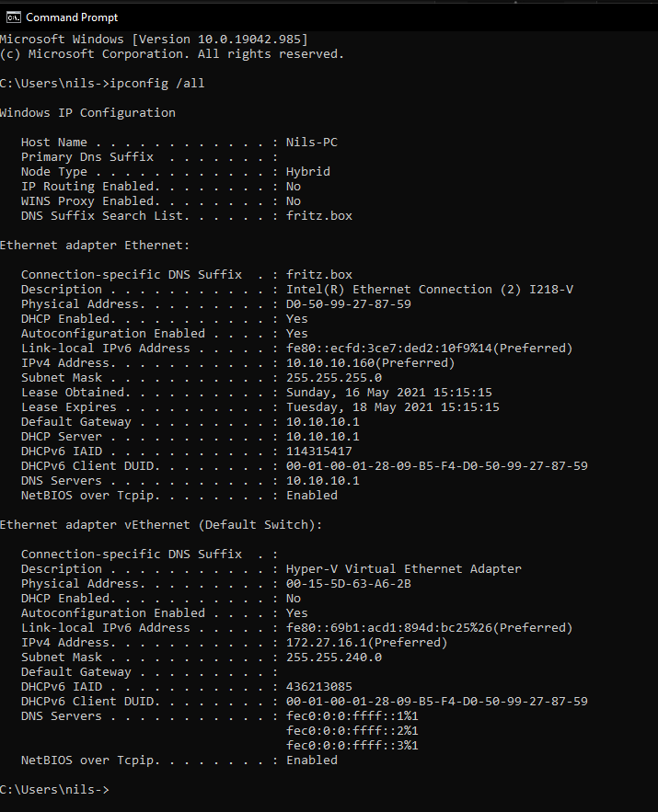Image resolution: width=658 pixels, height=812 pixels.
Task: Click the Ethernet adapter Ethernet heading
Action: tap(95, 245)
